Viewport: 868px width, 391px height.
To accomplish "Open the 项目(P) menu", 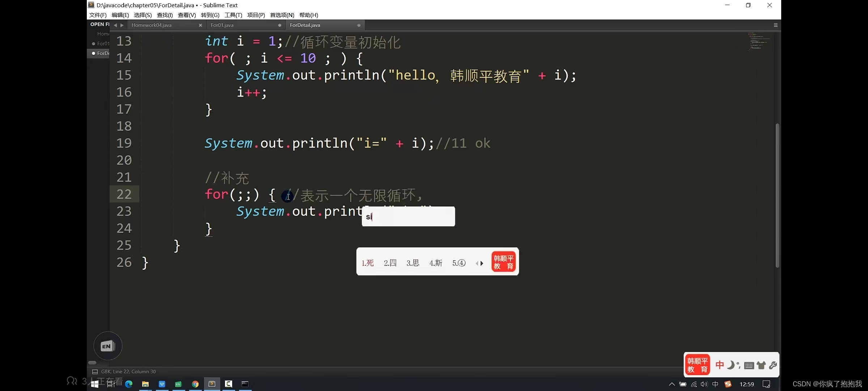I will (256, 15).
